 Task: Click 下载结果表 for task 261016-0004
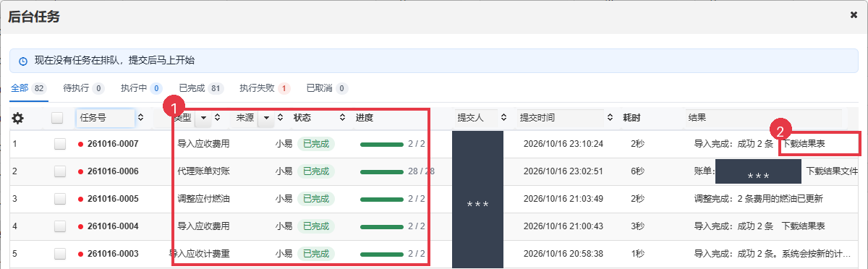tap(804, 226)
